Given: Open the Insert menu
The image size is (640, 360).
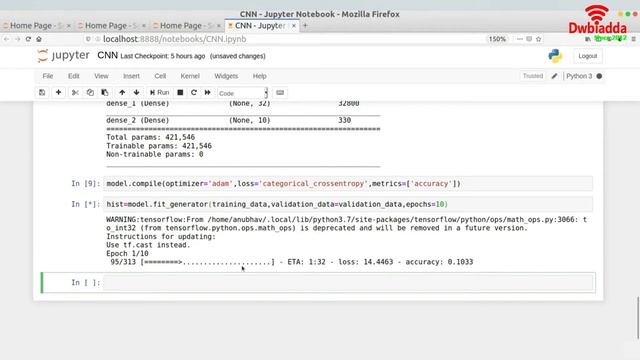Looking at the screenshot, I should tap(131, 76).
